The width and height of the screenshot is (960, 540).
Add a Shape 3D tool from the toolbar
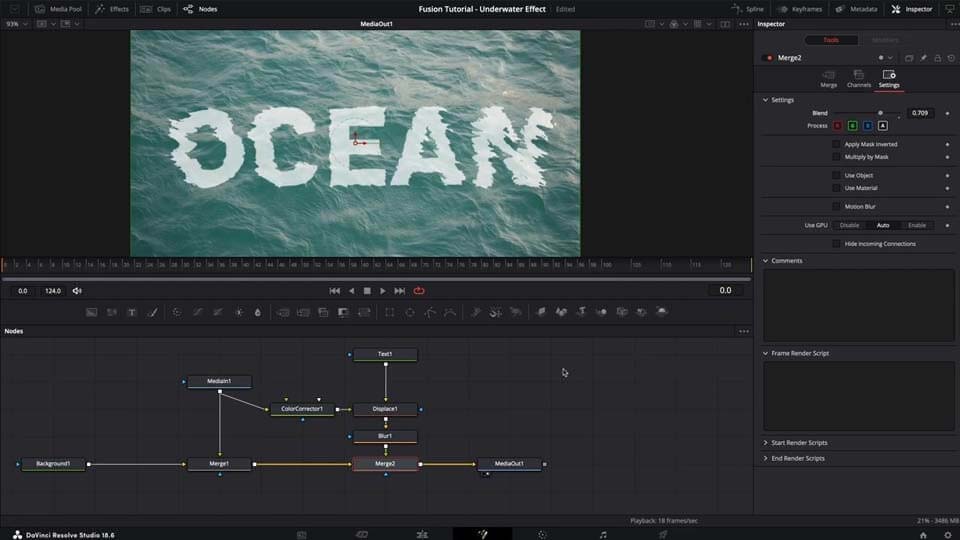[561, 312]
